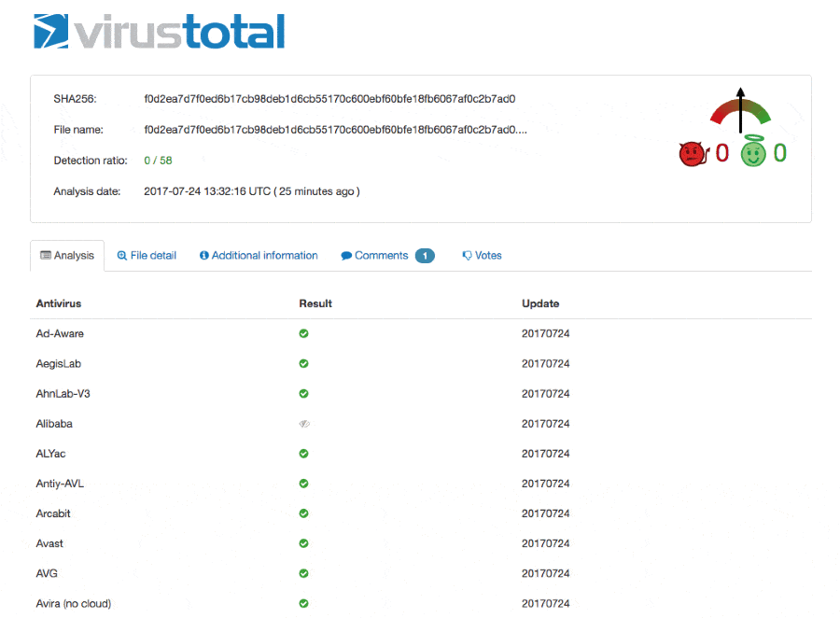This screenshot has width=840, height=618.
Task: Select the Ad-Aware antivirus name
Action: [x=60, y=333]
